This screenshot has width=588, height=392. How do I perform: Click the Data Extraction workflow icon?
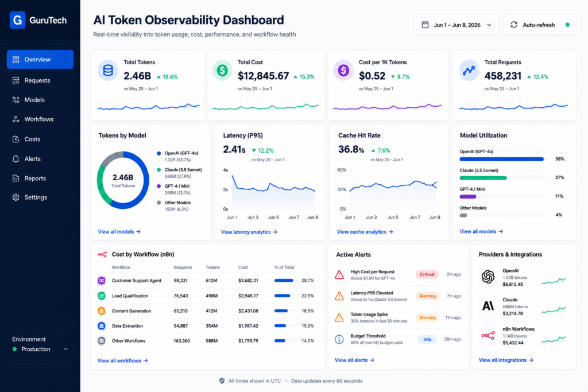coord(102,325)
